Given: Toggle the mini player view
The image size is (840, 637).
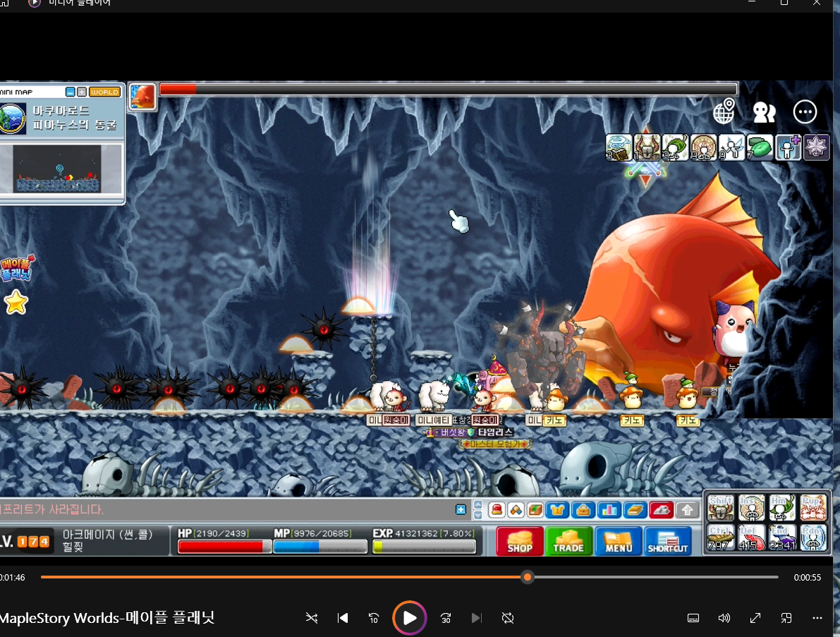Looking at the screenshot, I should click(x=786, y=618).
